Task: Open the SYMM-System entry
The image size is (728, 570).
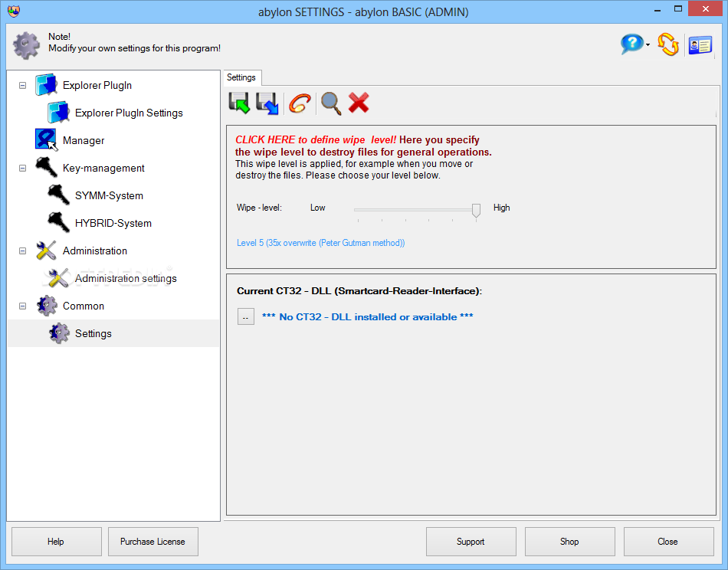Action: (x=109, y=195)
